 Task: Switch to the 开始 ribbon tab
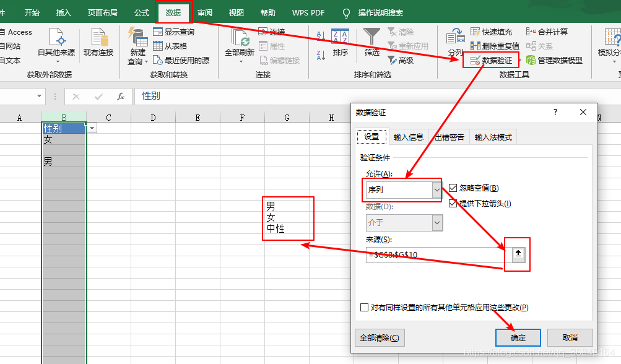(32, 12)
